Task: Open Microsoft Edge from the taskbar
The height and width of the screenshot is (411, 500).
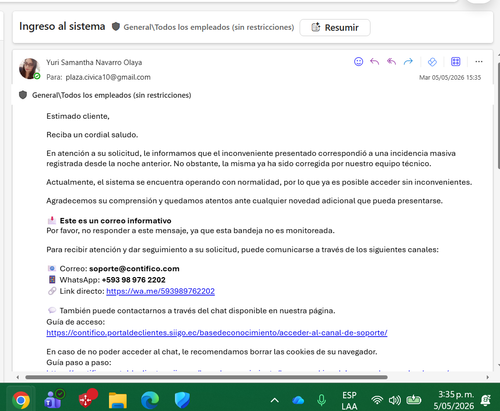Action: [x=150, y=400]
